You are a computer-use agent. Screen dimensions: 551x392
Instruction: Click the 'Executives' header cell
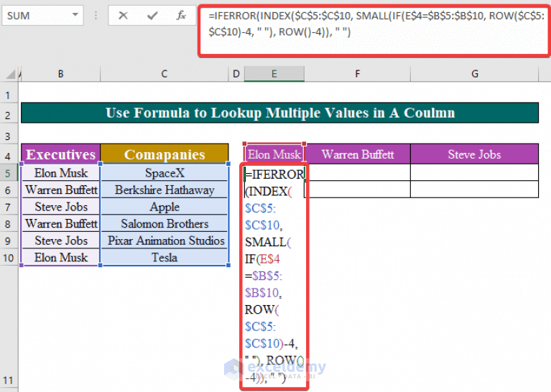(61, 154)
